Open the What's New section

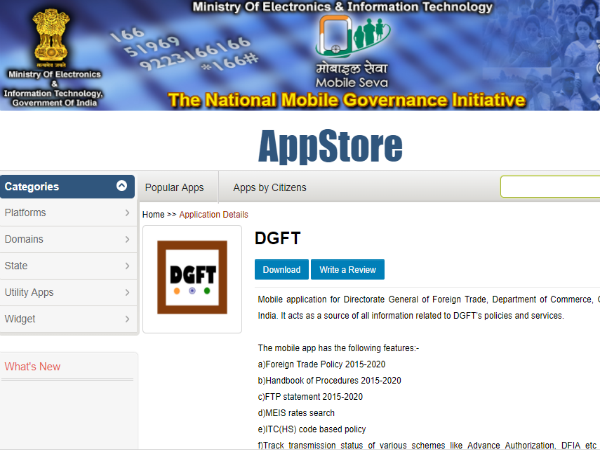point(32,367)
